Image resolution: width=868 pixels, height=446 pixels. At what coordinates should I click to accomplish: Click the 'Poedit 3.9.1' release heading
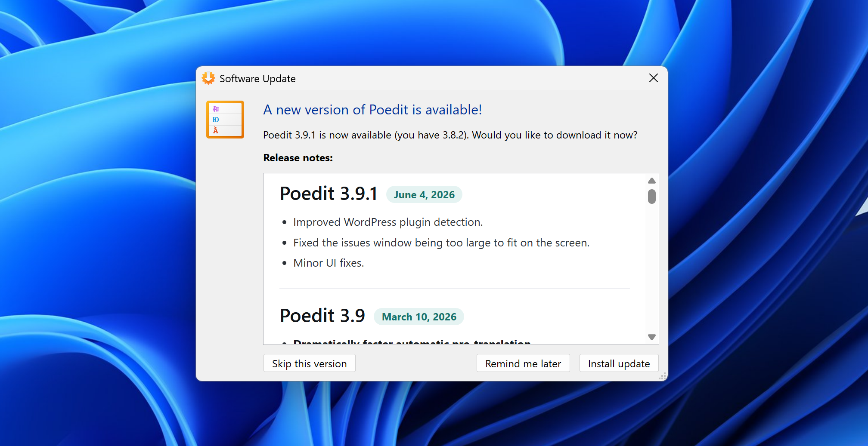pos(329,194)
